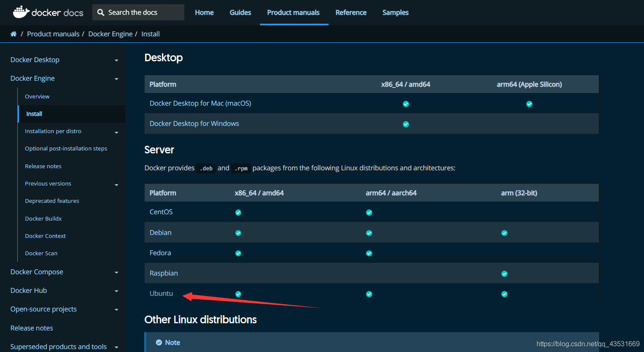
Task: Click arm (32-bit) column header
Action: (519, 193)
